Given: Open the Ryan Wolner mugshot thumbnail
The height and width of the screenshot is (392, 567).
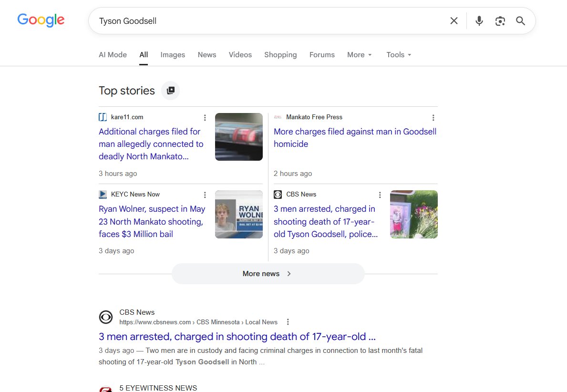Looking at the screenshot, I should (x=238, y=214).
